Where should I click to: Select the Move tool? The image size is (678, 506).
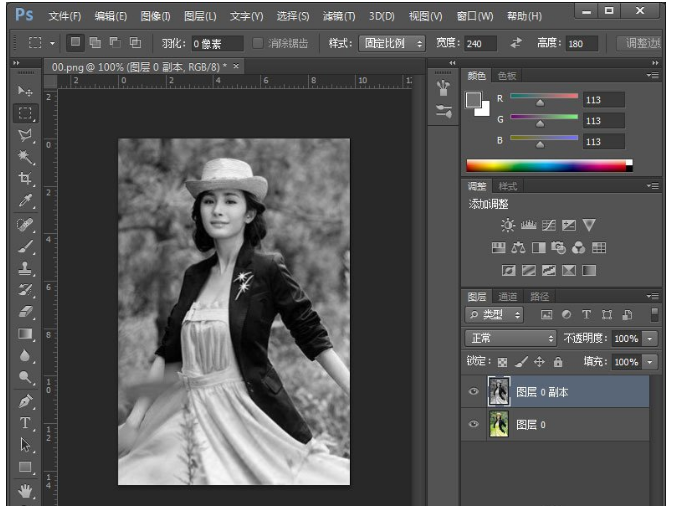25,91
